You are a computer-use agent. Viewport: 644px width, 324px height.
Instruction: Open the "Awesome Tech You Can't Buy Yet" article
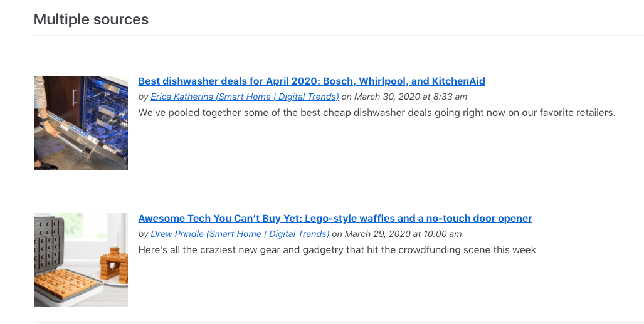335,219
